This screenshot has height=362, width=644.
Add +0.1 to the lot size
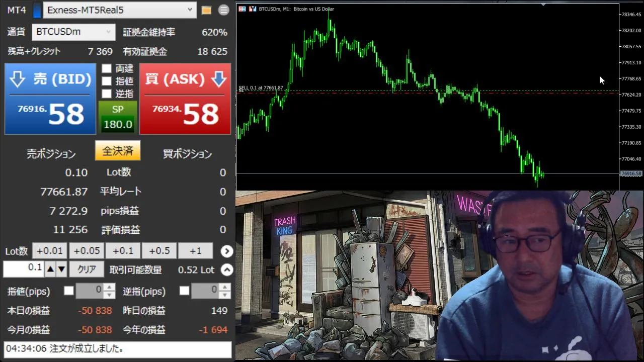coord(123,251)
